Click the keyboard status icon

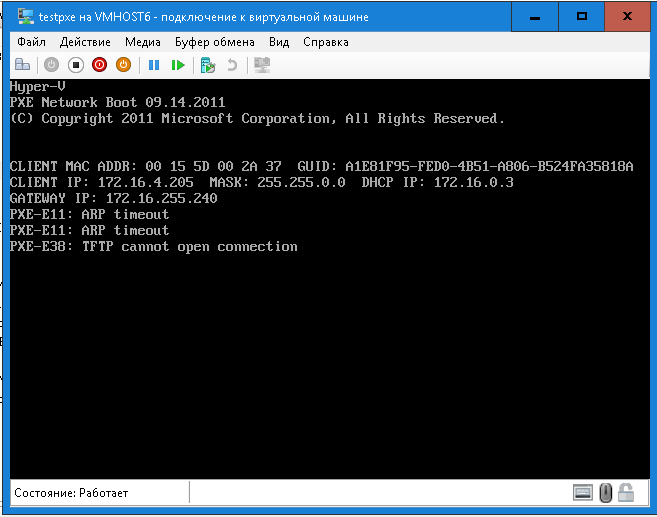583,493
